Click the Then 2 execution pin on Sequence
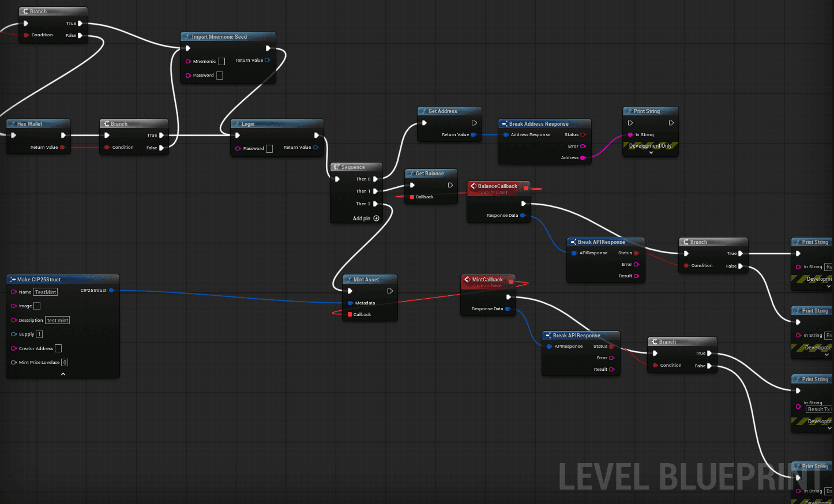This screenshot has width=834, height=504. 375,204
